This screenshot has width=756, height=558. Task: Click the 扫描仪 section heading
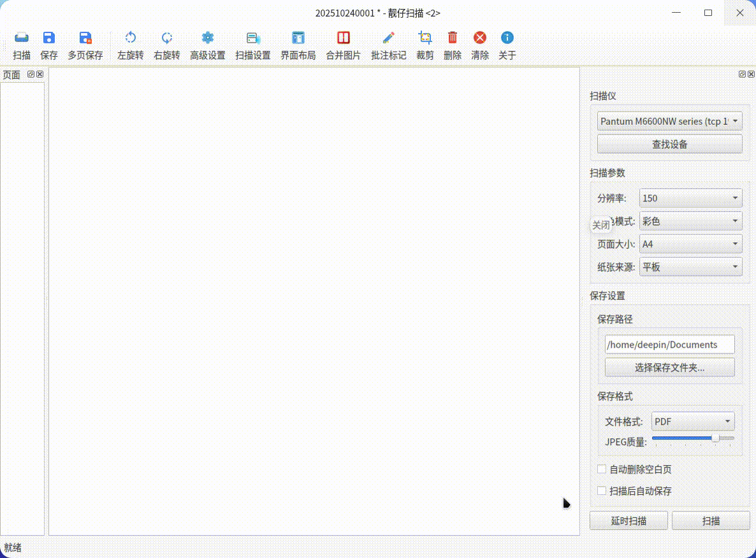(x=602, y=96)
